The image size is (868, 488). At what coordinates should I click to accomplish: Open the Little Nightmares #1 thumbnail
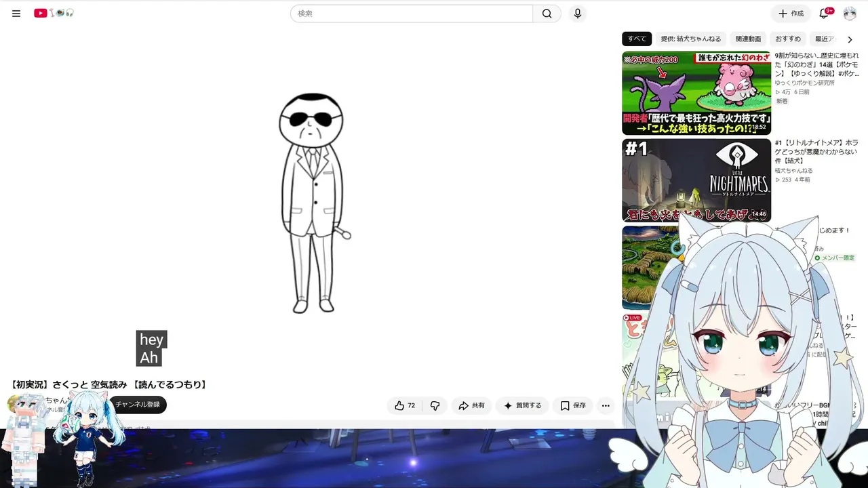coord(696,180)
